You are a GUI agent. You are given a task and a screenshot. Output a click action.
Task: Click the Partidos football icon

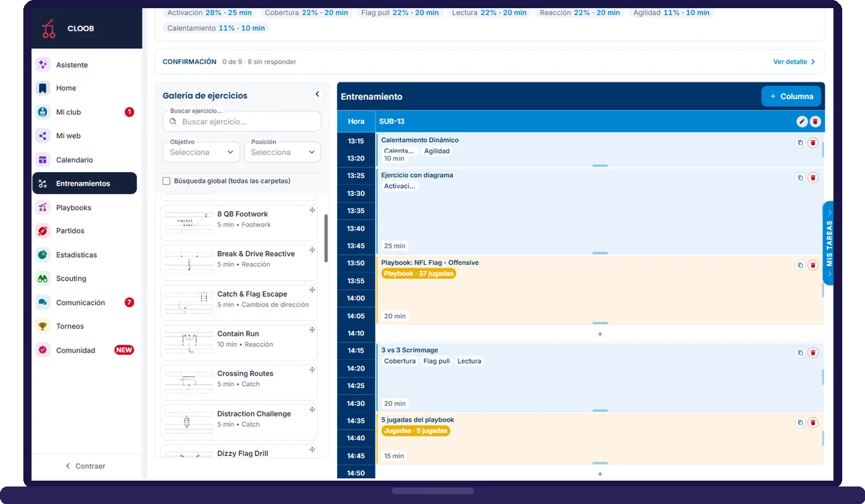tap(43, 231)
